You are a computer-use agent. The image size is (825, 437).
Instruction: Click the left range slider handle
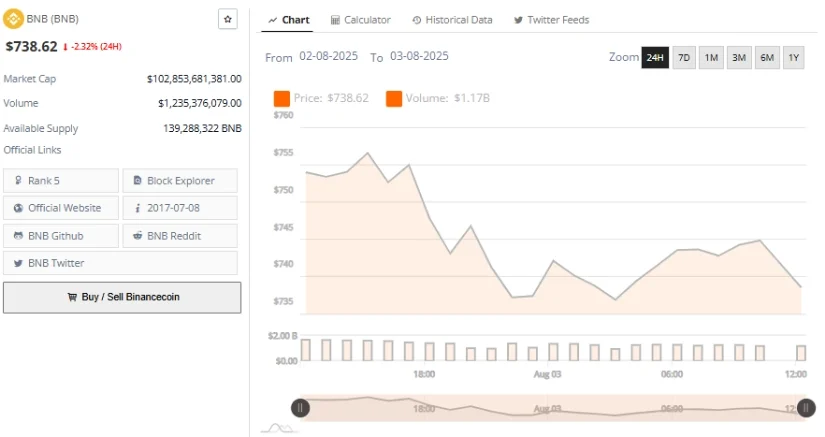point(300,407)
